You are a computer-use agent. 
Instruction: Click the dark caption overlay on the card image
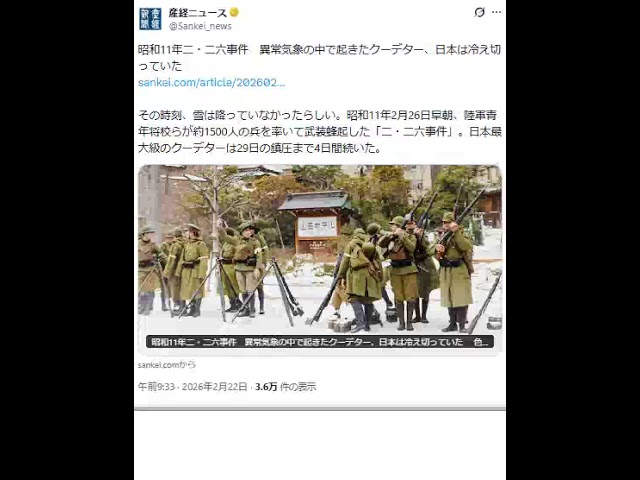320,342
